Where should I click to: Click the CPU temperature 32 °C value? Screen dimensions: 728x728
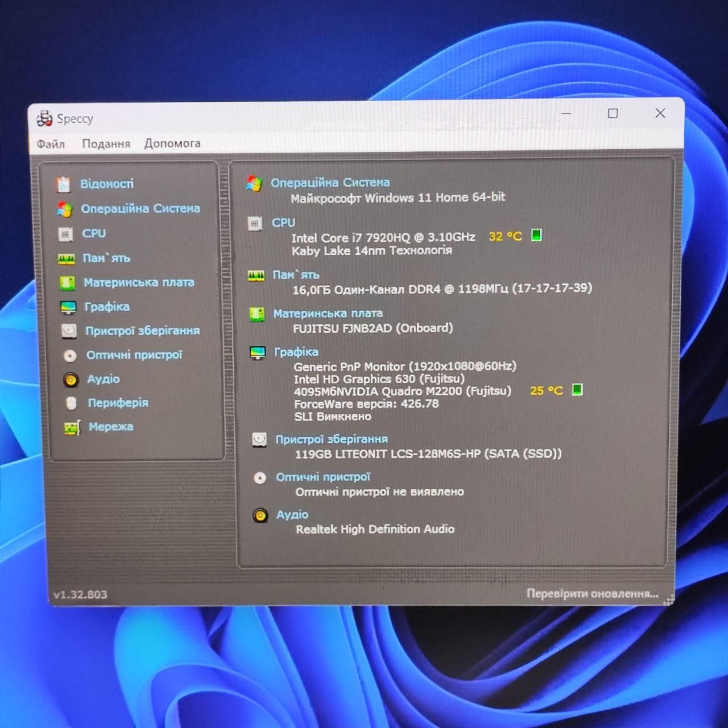tap(505, 236)
